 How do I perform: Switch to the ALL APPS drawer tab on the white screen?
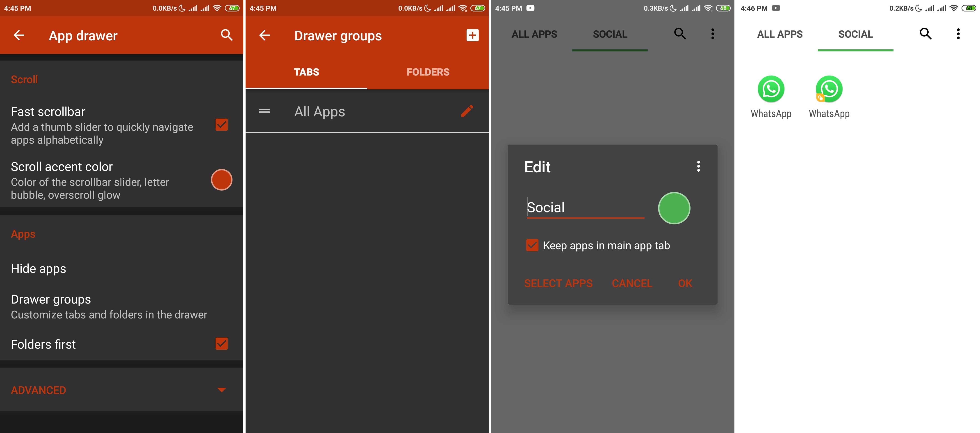pyautogui.click(x=779, y=34)
